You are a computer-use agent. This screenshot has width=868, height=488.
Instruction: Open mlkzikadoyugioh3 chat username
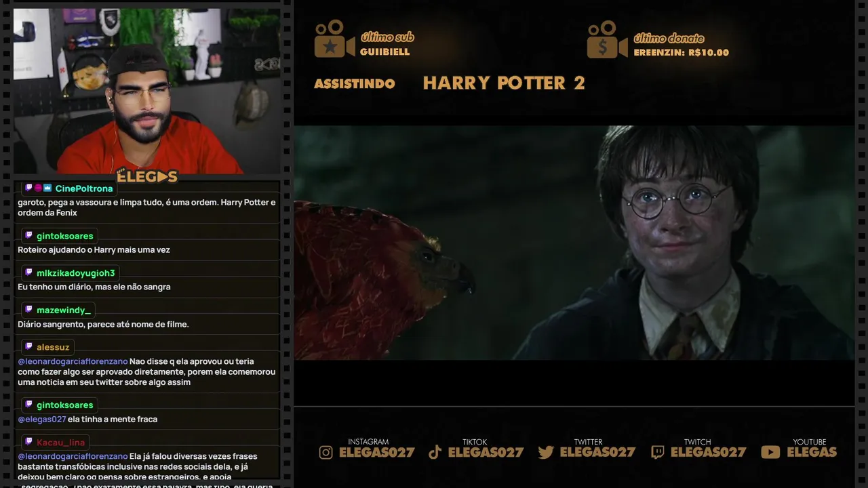(x=76, y=273)
